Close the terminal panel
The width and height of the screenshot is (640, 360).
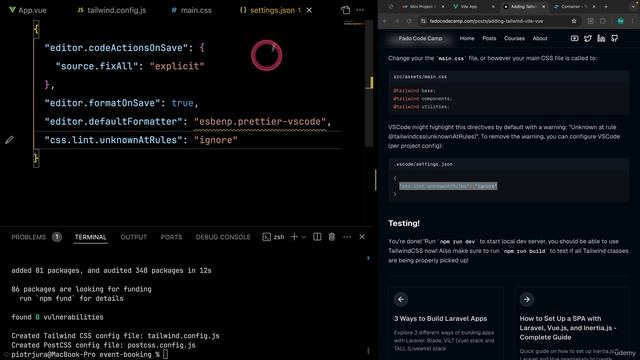362,237
